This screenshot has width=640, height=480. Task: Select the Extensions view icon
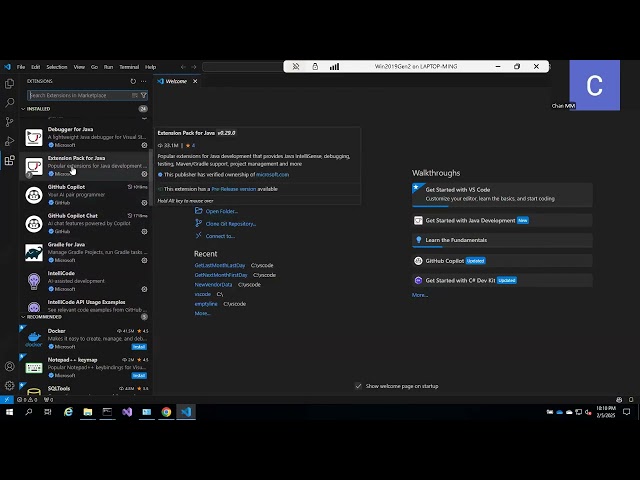(9, 160)
